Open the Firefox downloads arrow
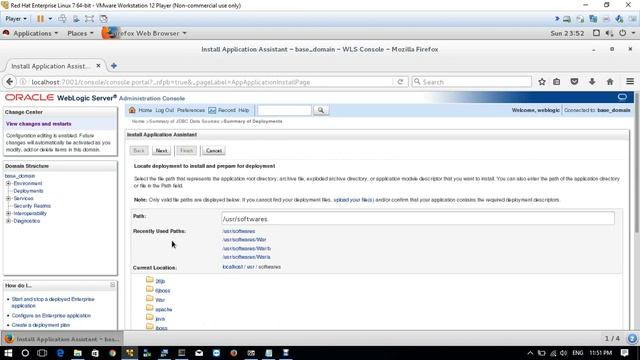 pyautogui.click(x=592, y=82)
